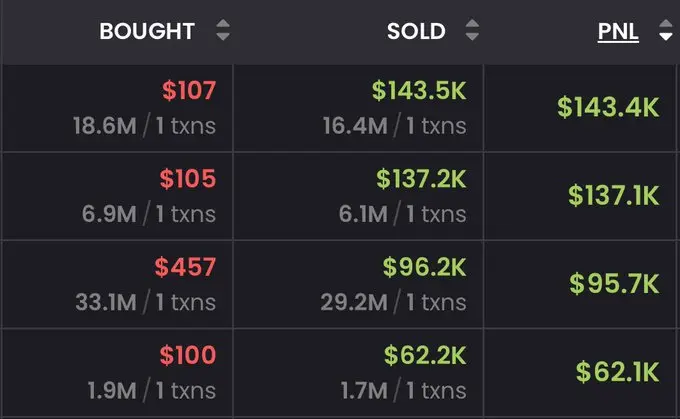
Task: Select the $143.4K PNL value
Action: click(608, 108)
